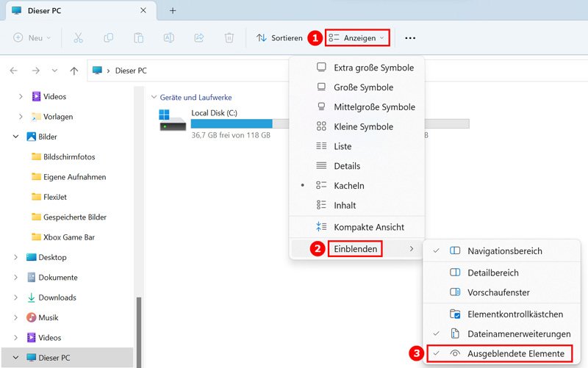Click the PC icon in address bar
Image resolution: width=588 pixels, height=368 pixels.
pos(97,71)
